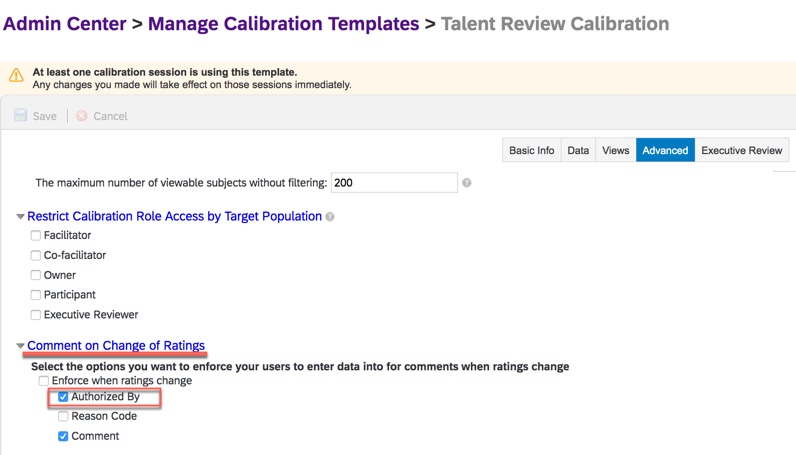Toggle the Authorized By checkbox
The height and width of the screenshot is (455, 796).
[x=64, y=397]
